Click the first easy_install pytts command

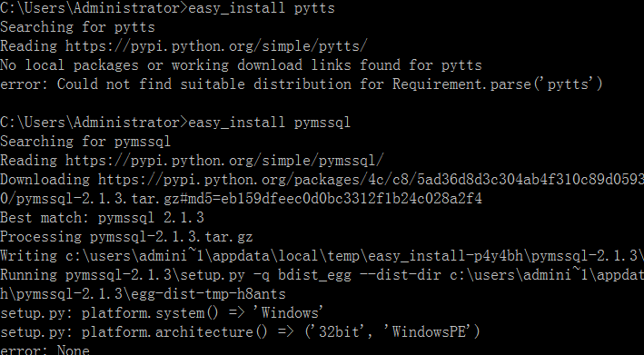(x=262, y=8)
